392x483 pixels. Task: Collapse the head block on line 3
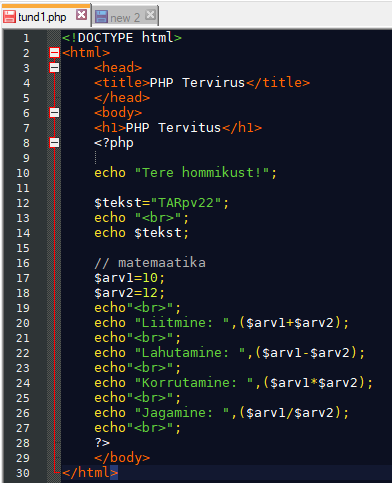(54, 68)
